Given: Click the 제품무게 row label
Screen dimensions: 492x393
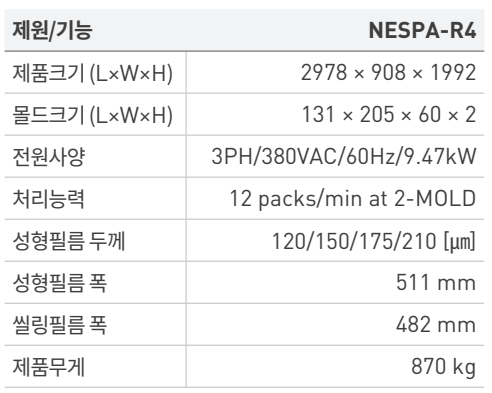Looking at the screenshot, I should pyautogui.click(x=49, y=367).
